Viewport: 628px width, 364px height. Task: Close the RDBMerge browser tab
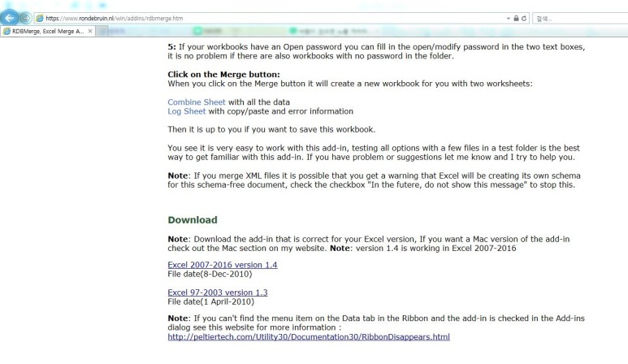point(90,31)
